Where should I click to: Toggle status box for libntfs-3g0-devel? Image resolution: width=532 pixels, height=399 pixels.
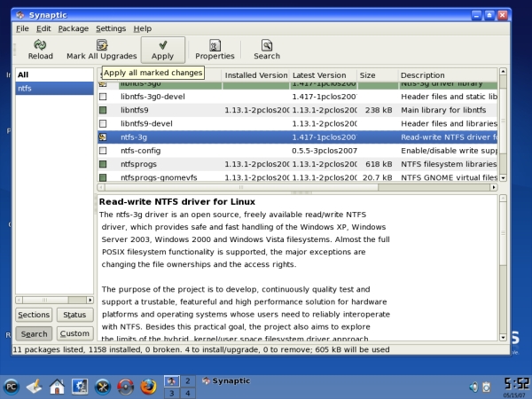[x=103, y=97]
